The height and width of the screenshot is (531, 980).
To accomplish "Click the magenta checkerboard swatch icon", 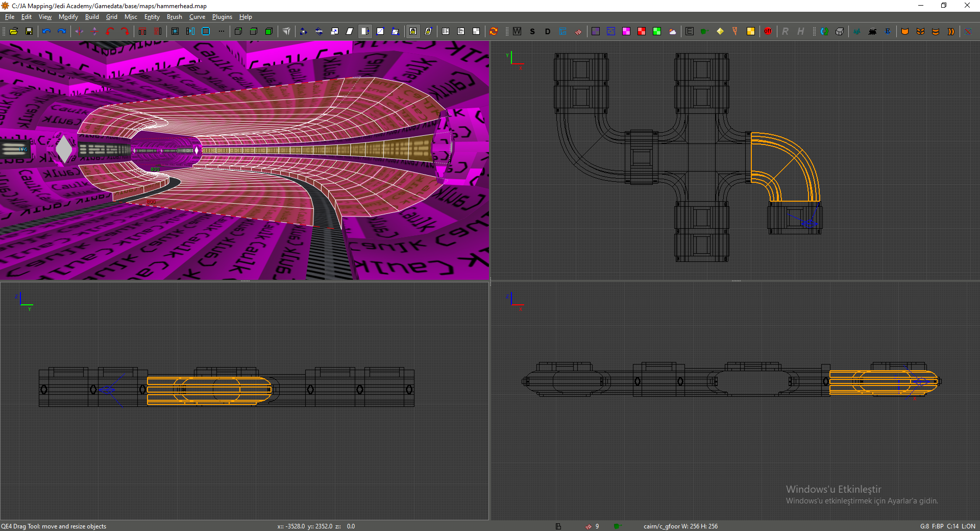I will tap(626, 31).
